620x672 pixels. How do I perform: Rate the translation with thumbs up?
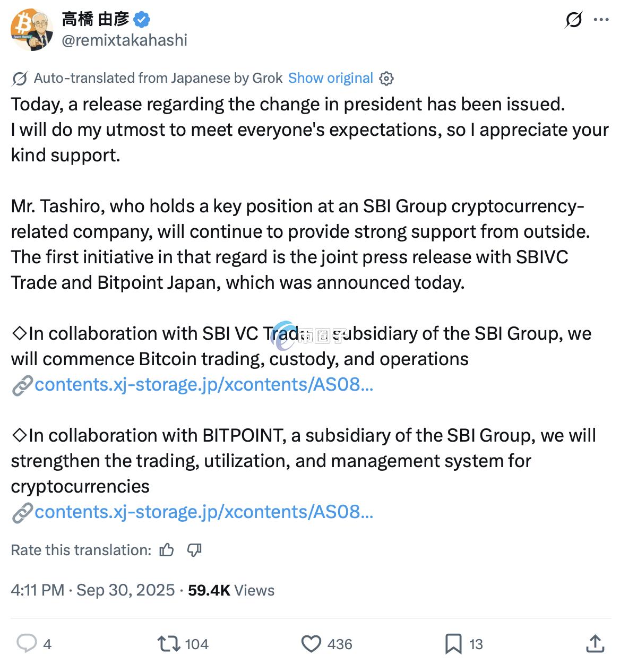(167, 550)
